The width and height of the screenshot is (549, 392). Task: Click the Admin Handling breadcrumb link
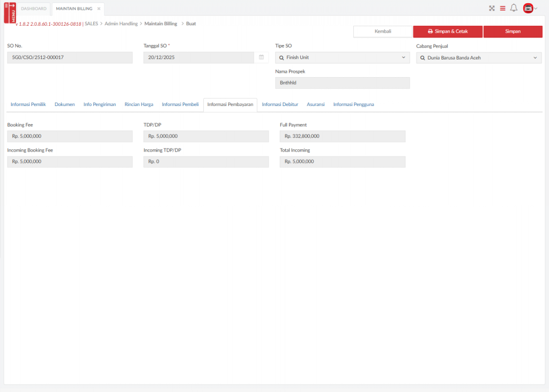click(x=121, y=24)
